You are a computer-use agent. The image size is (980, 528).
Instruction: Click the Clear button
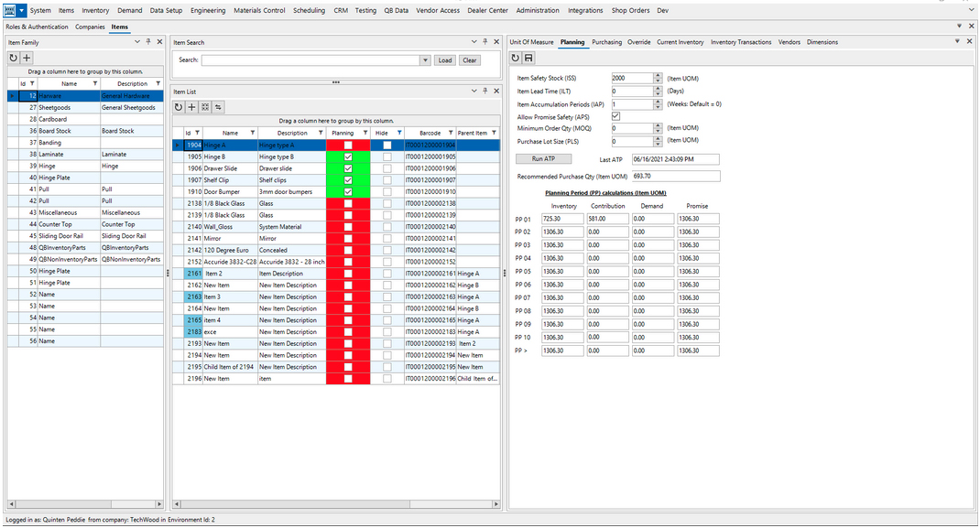point(469,60)
